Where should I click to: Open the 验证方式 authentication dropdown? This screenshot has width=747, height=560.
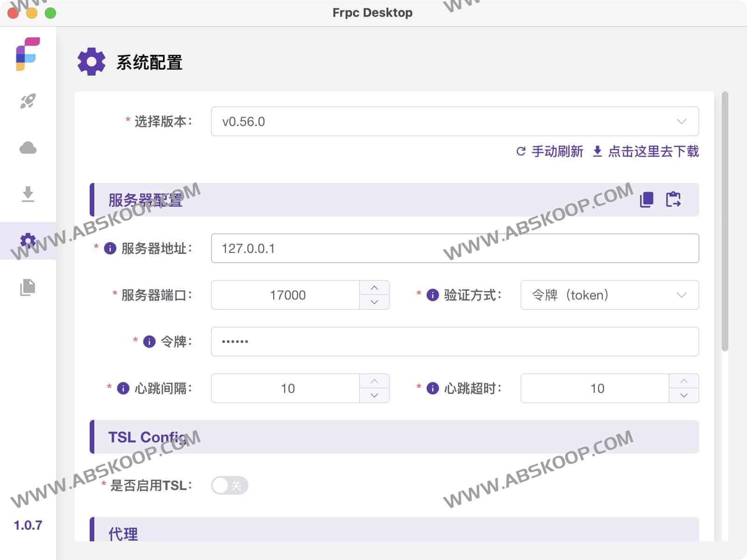tap(609, 295)
